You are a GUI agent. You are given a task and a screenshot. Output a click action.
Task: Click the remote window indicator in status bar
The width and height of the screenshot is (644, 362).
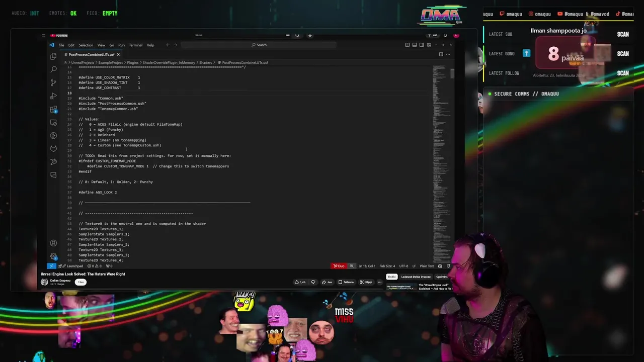(51, 266)
